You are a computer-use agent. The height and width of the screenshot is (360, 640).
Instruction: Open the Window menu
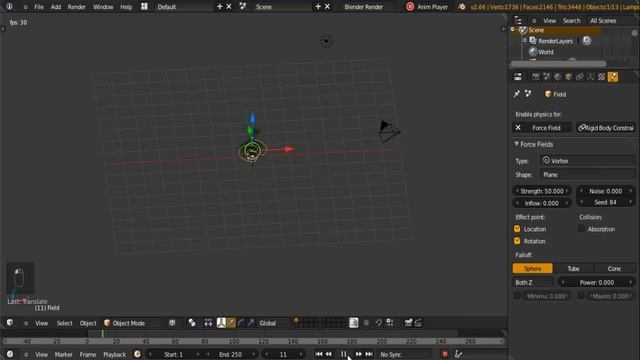point(103,7)
